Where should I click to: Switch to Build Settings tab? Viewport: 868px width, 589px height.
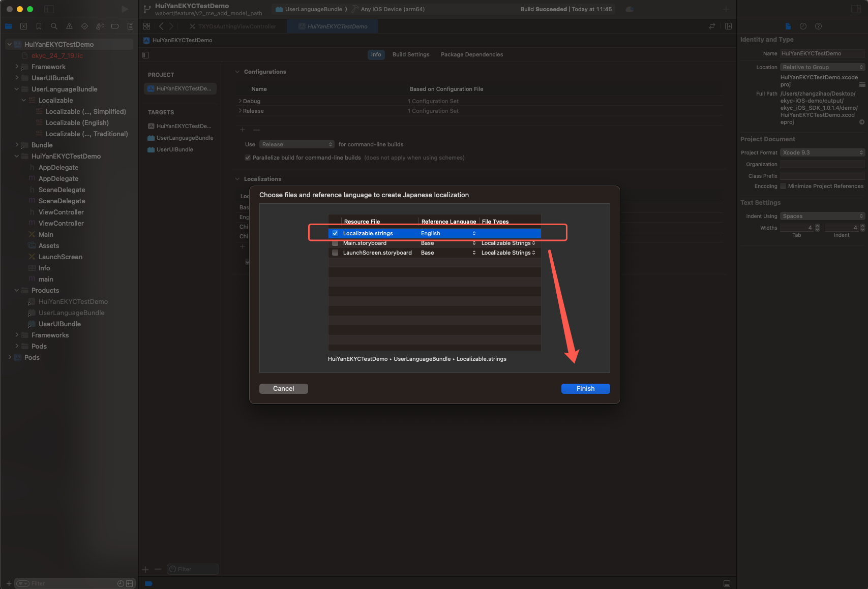pyautogui.click(x=410, y=54)
